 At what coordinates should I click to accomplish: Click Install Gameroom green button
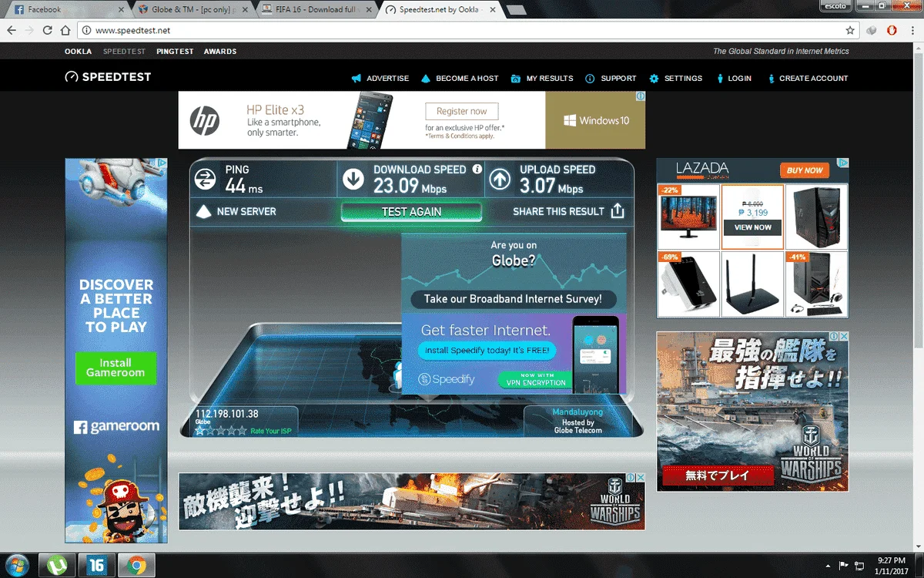coord(115,368)
